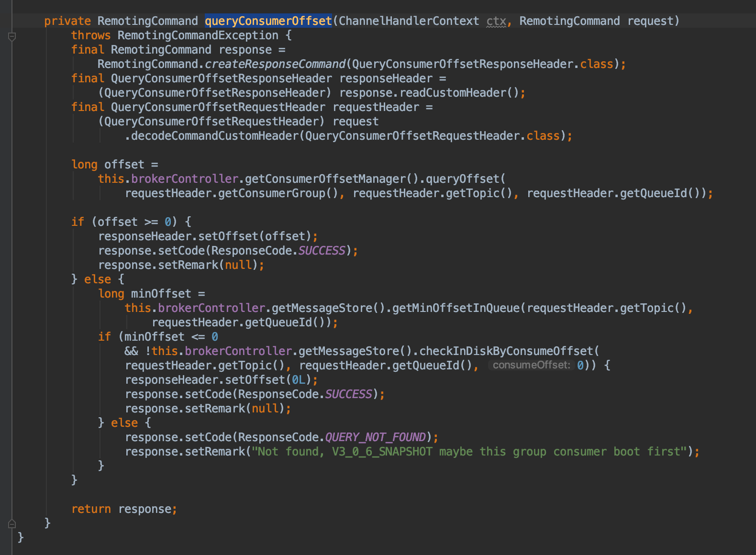Click the ChannelHandlerContext parameter type
The image size is (756, 555).
(x=409, y=21)
